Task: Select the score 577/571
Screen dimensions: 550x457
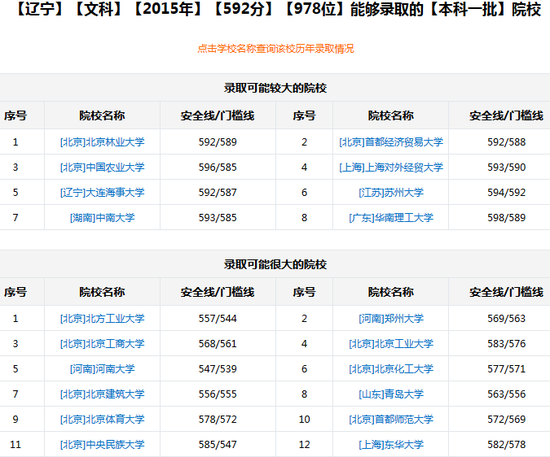Action: [x=507, y=369]
